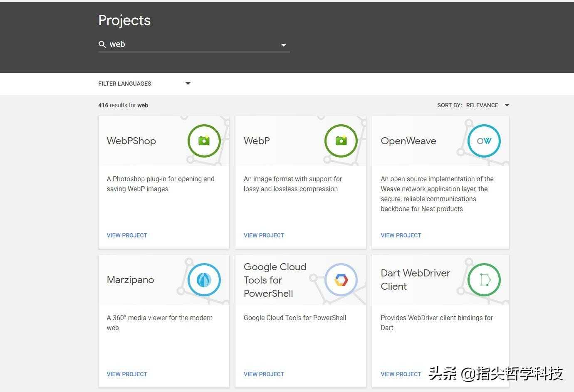
Task: View the OpenWeave project
Action: [401, 235]
